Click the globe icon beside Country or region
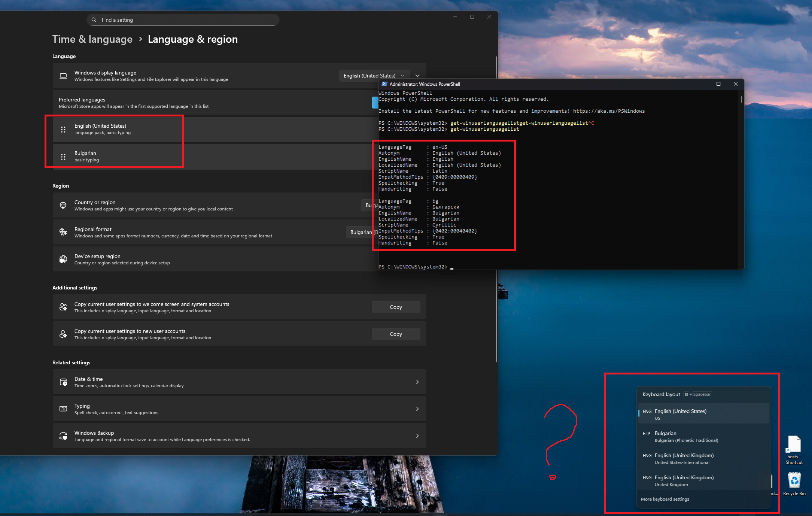Viewport: 812px width, 516px height. tap(63, 205)
